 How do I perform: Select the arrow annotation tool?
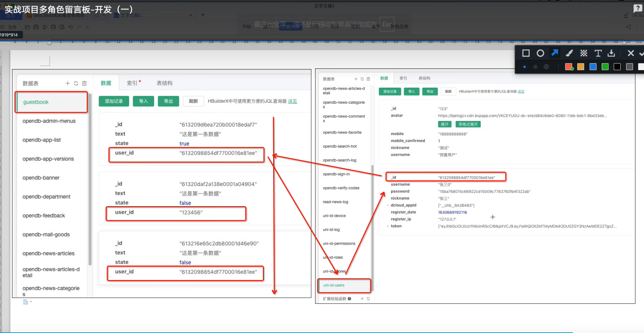[x=555, y=53]
